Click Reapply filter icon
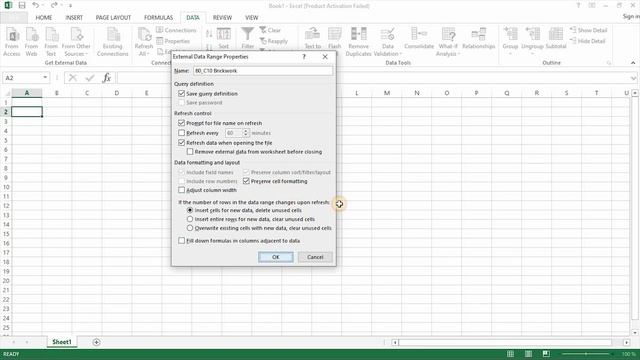The height and width of the screenshot is (360, 640). click(274, 41)
